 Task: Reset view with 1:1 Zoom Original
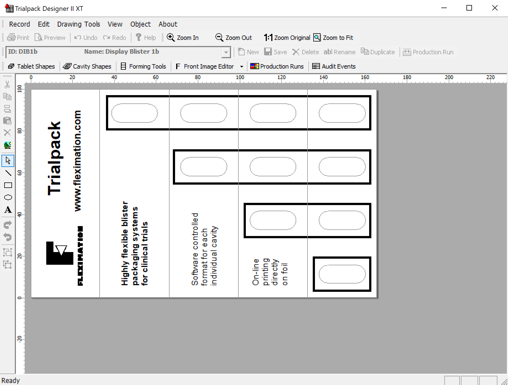click(x=287, y=38)
